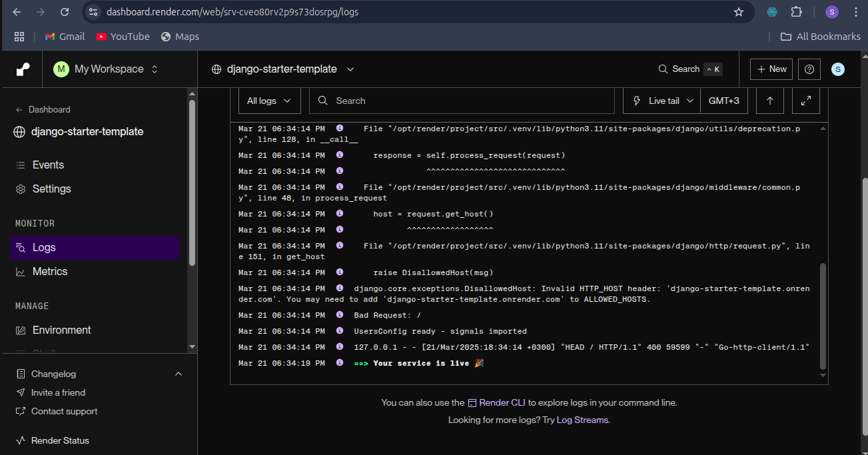
Task: Open the Render CLI link
Action: pyautogui.click(x=496, y=402)
